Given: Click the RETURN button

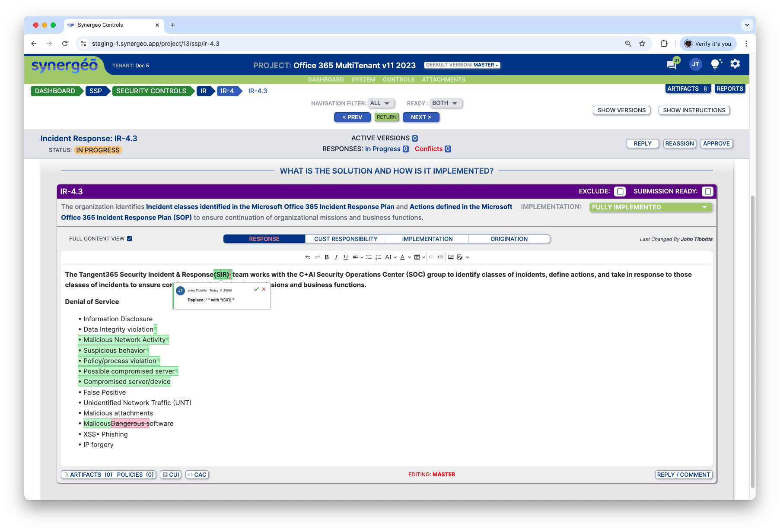Looking at the screenshot, I should [x=386, y=117].
